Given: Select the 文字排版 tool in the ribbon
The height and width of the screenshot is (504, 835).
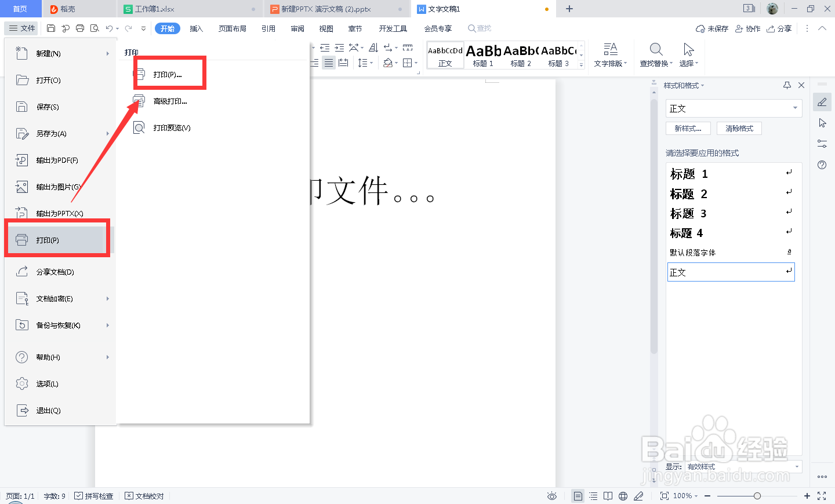Looking at the screenshot, I should (x=611, y=55).
